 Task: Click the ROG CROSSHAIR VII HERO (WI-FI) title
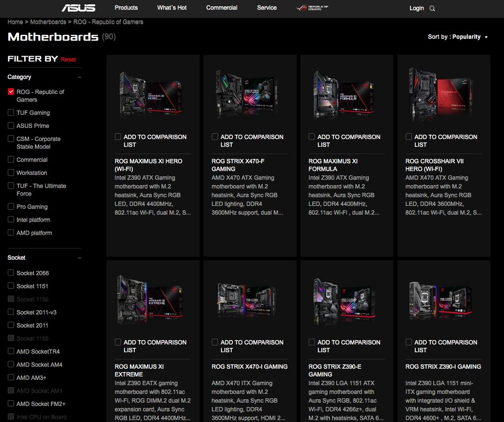[x=435, y=165]
